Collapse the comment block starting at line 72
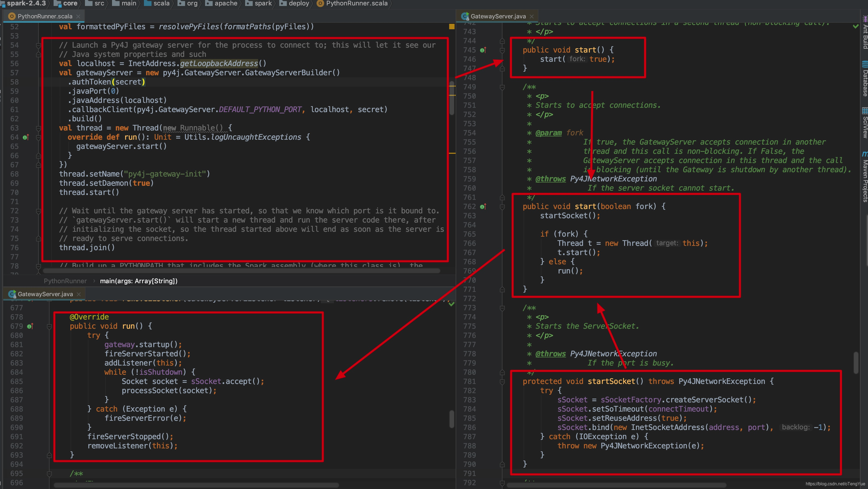868x489 pixels. (x=38, y=211)
